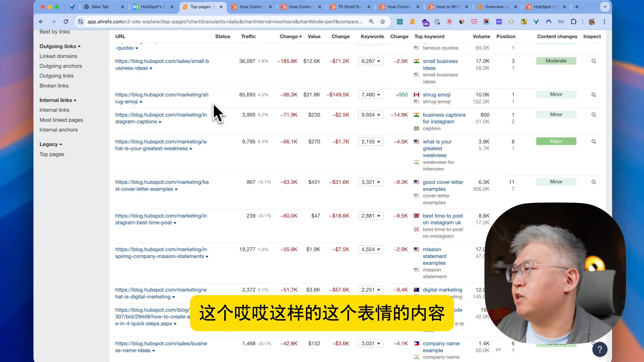
Task: Open keywords dropdown showing 6,287
Action: (371, 61)
